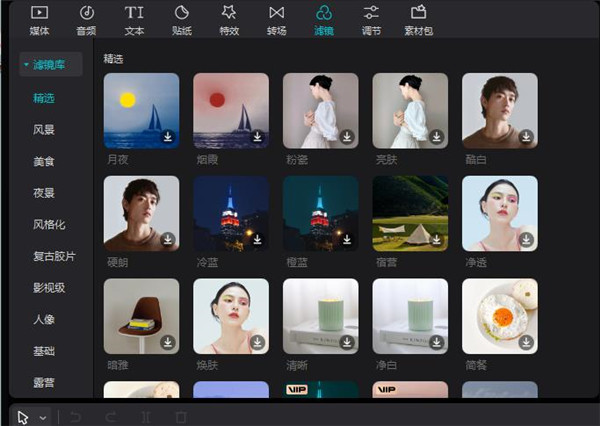600x426 pixels.
Task: Open the 贴纸 stickers icon
Action: (181, 13)
